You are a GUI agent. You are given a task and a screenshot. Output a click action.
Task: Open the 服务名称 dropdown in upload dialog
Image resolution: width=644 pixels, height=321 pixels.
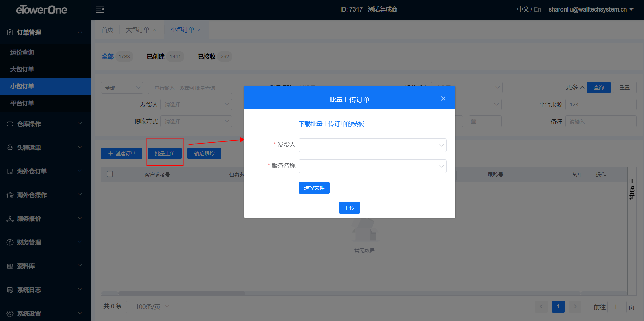(x=372, y=166)
